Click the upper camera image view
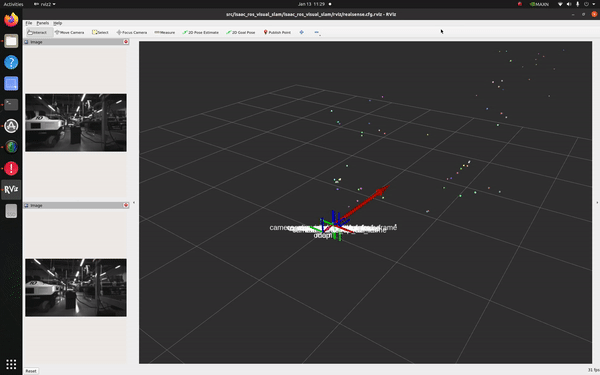This screenshot has height=375, width=600. [76, 122]
